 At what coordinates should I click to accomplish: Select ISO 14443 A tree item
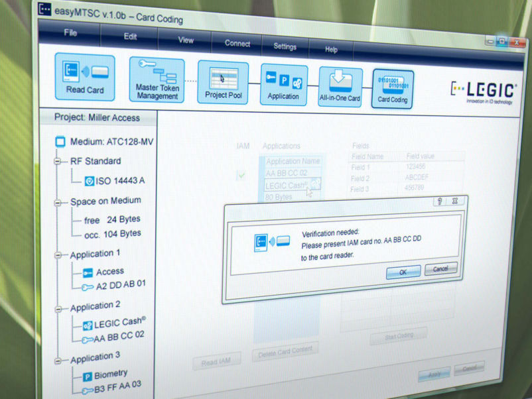(x=120, y=181)
